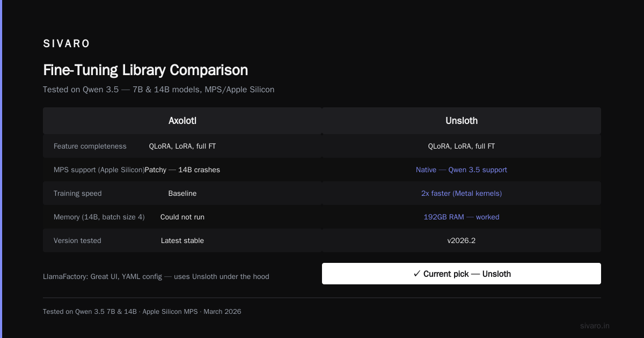The height and width of the screenshot is (338, 644).
Task: Click Unsloth's 'QLoRA, LoRA, full FT' cell
Action: pos(462,146)
